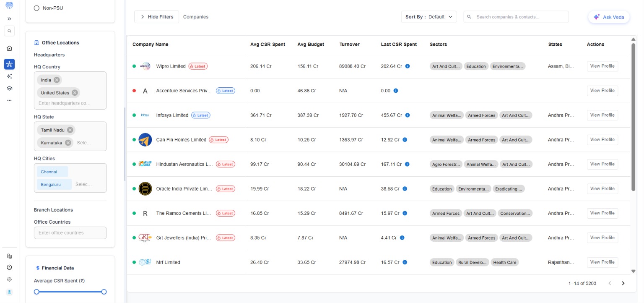Click Wipro's Education sector tag

coord(476,66)
